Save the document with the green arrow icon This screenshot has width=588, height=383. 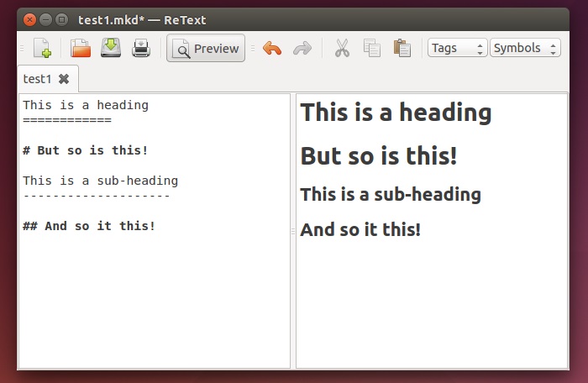click(111, 48)
